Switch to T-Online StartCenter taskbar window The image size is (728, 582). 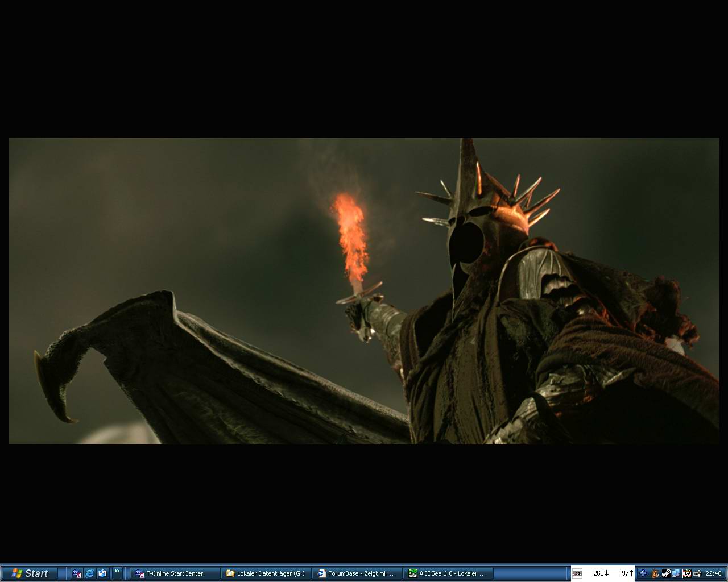(x=175, y=573)
